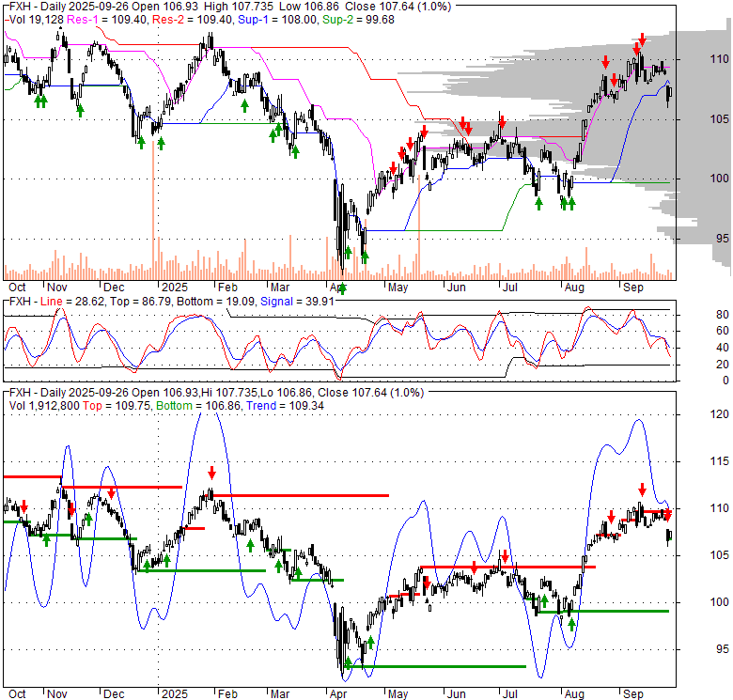Click the Signal = 39.91 oscillator label
The image size is (733, 700).
(x=297, y=302)
